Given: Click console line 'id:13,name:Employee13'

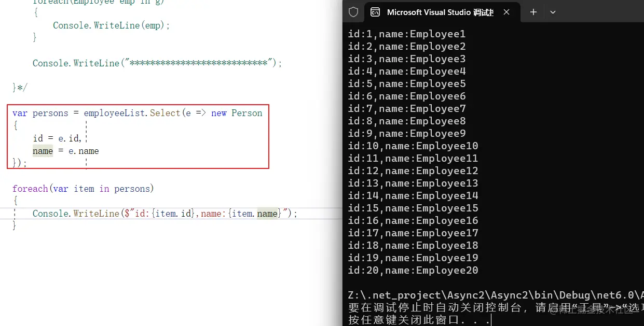Looking at the screenshot, I should (413, 183).
